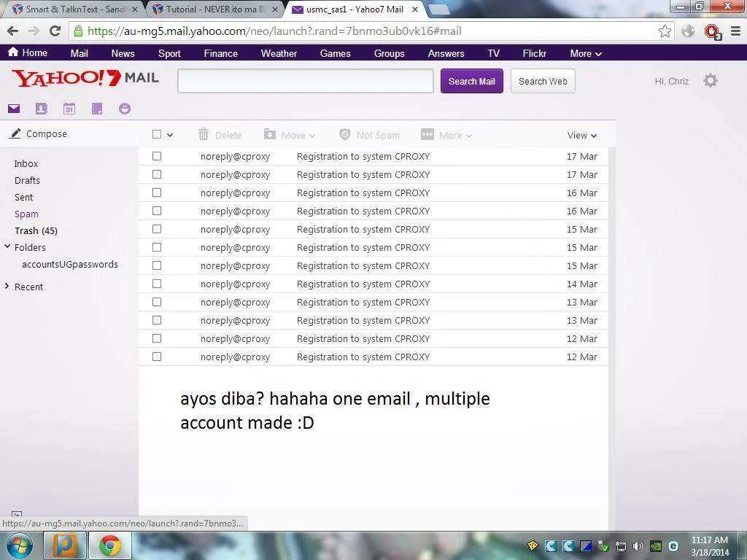Image resolution: width=747 pixels, height=560 pixels.
Task: Check the second 17 Mar email checkbox
Action: (x=157, y=174)
